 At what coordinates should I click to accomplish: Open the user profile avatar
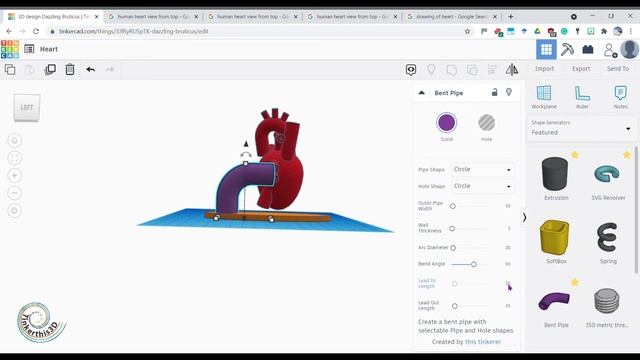(629, 49)
